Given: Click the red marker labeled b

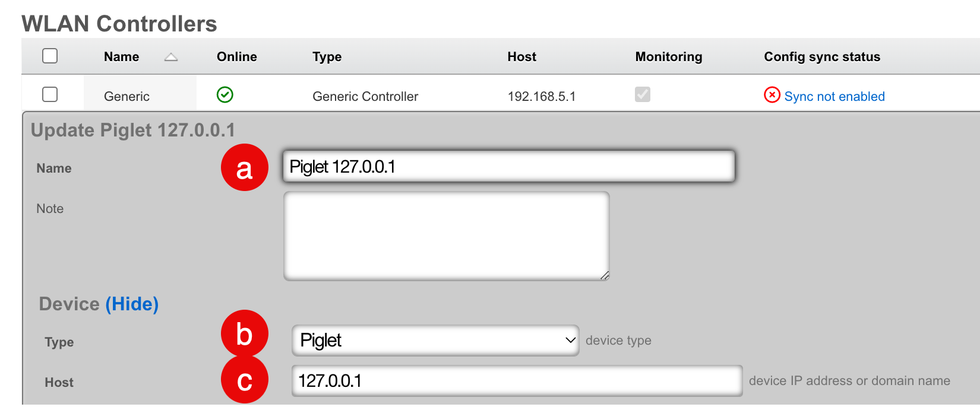Looking at the screenshot, I should (245, 334).
